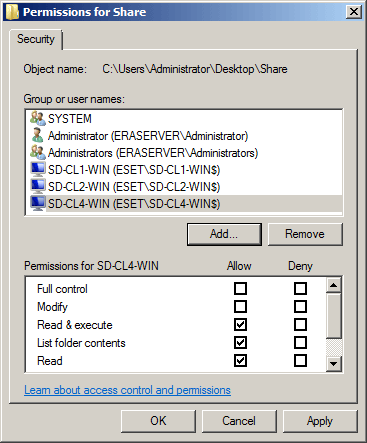Click the Administrator user icon
This screenshot has height=443, width=367.
click(x=37, y=135)
